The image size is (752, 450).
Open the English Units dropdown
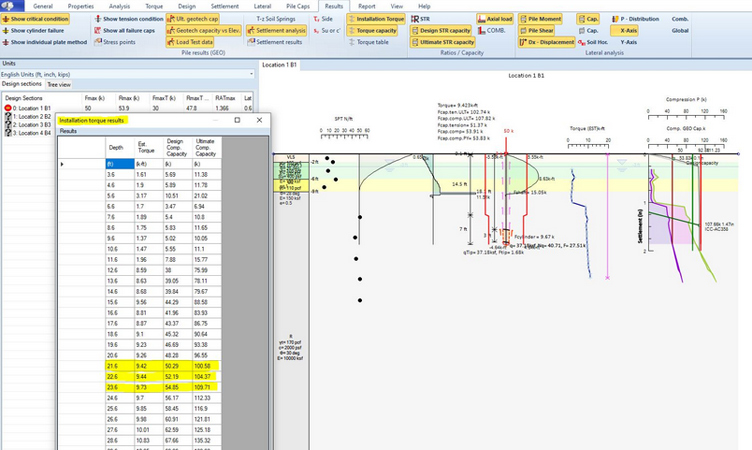pyautogui.click(x=124, y=74)
